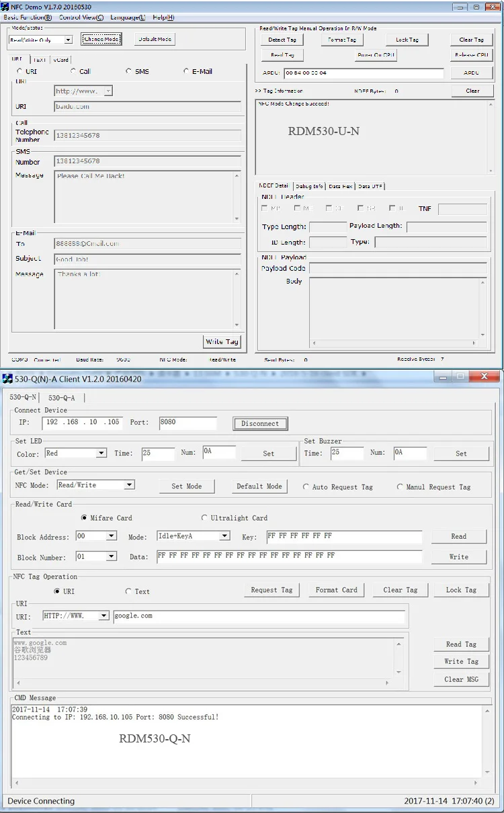Click the Telephone Number field
This screenshot has width=504, height=813.
pos(147,136)
